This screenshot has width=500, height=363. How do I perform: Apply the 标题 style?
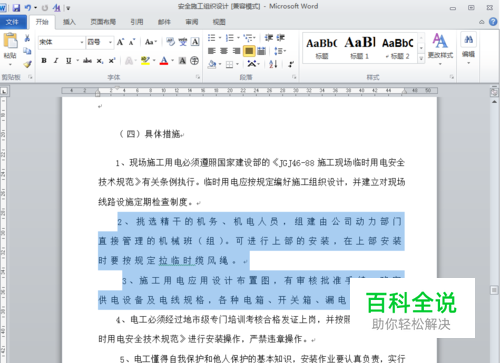[x=322, y=48]
